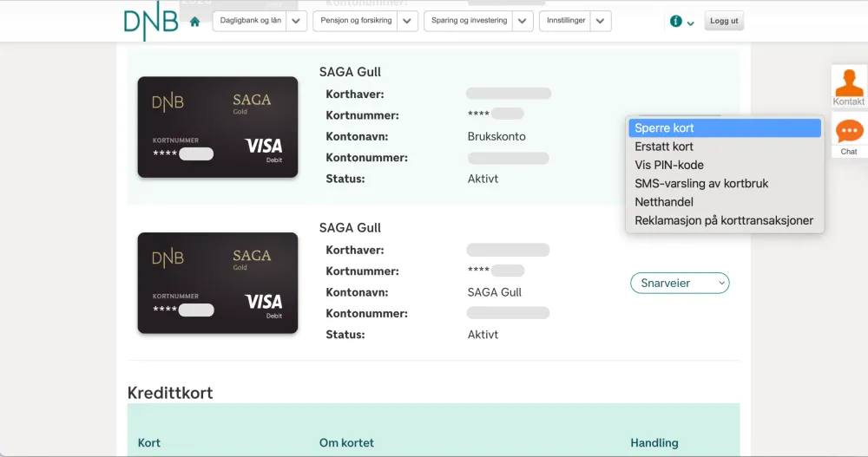The width and height of the screenshot is (868, 457).
Task: Select Netthandel menu entry
Action: point(664,202)
